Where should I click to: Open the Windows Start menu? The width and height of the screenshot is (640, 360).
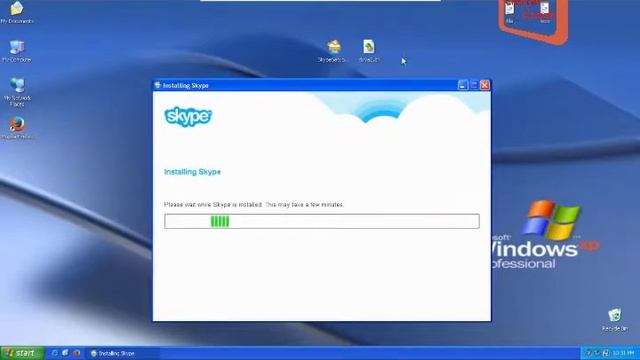22,353
